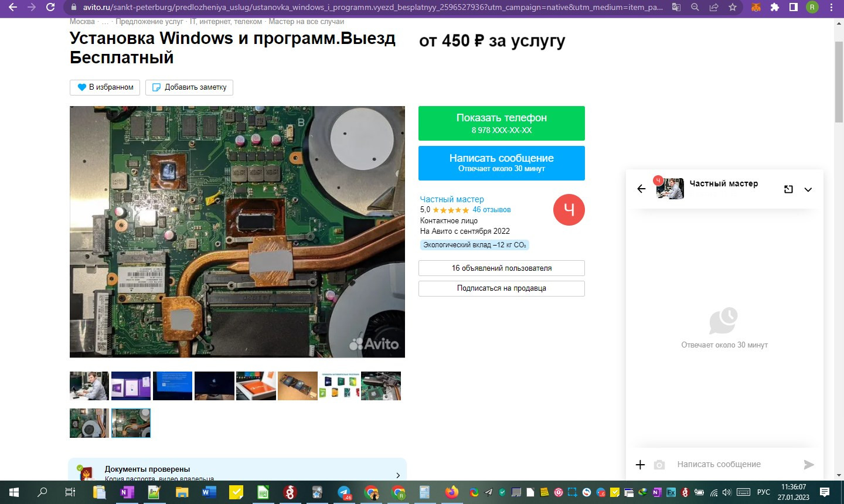
Task: Open Task View on the taskbar
Action: 70,492
